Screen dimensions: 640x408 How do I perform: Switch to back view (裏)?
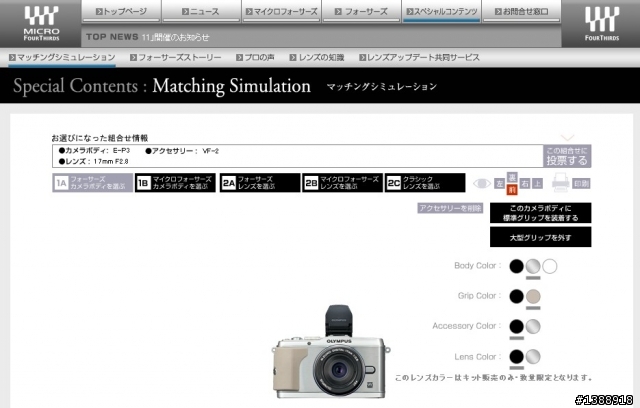512,177
